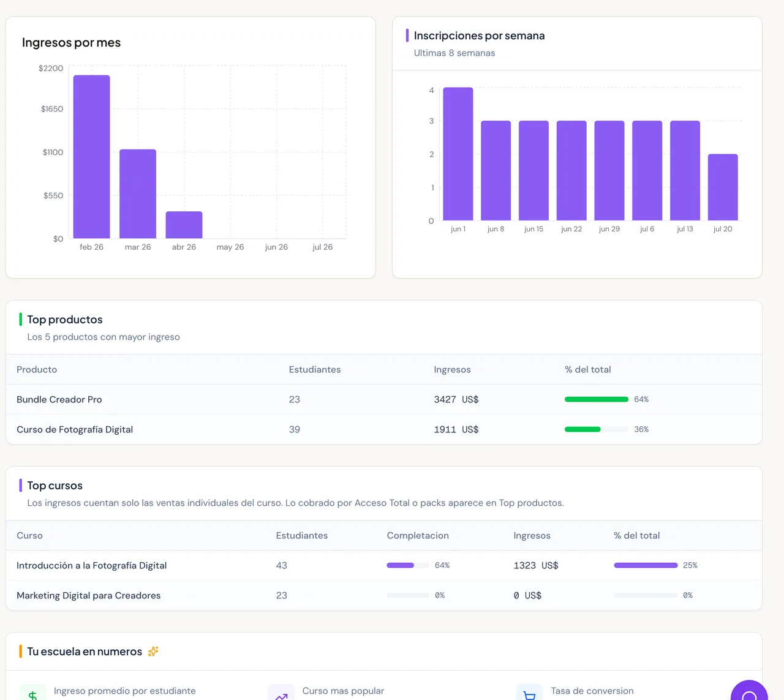Click the Producto column header
Image resolution: width=784 pixels, height=700 pixels.
coord(37,369)
